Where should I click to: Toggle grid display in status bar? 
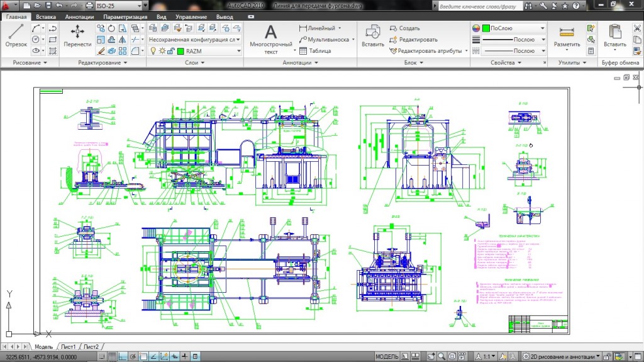pos(112,357)
